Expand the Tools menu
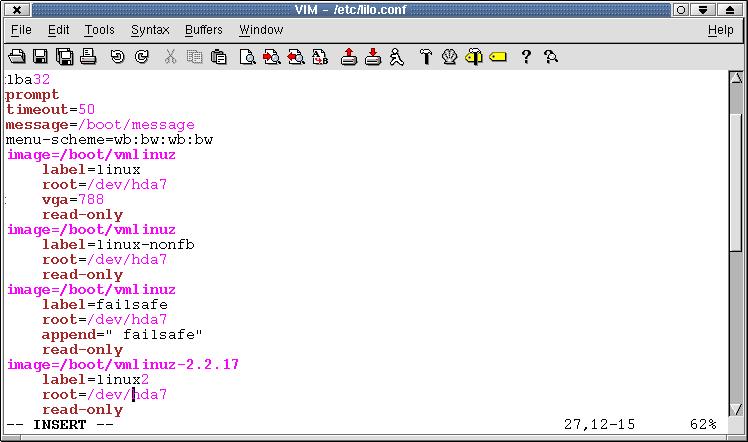 tap(99, 30)
